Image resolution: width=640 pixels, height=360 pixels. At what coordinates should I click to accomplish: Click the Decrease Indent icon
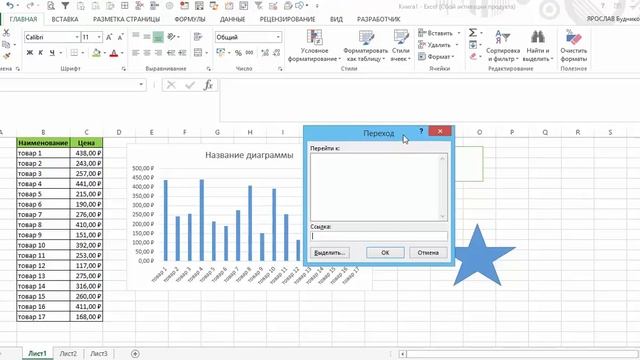tap(171, 53)
